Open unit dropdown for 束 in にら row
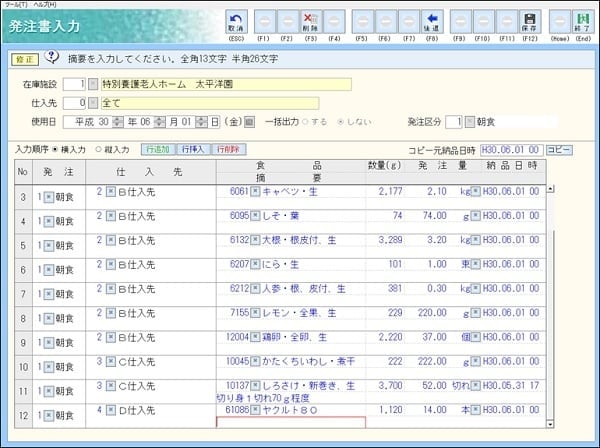 tap(476, 264)
